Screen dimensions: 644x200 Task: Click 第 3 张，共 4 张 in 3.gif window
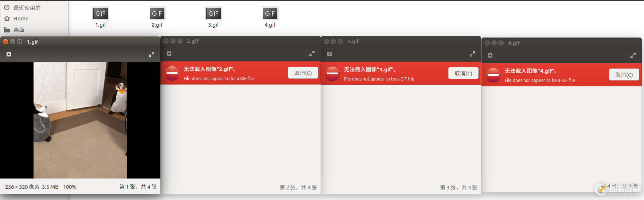point(459,188)
